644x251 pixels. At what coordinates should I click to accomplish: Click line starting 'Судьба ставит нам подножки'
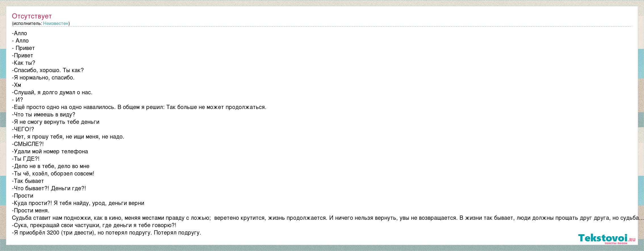coord(328,218)
